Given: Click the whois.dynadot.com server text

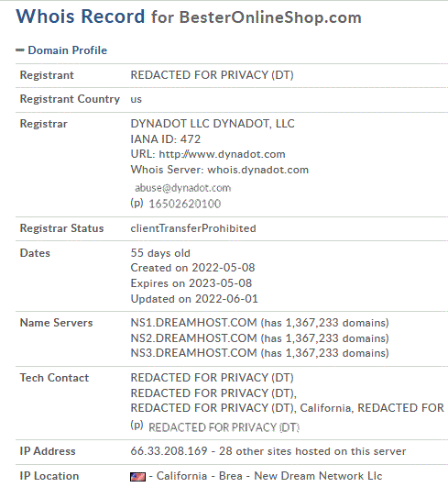Looking at the screenshot, I should [x=258, y=170].
